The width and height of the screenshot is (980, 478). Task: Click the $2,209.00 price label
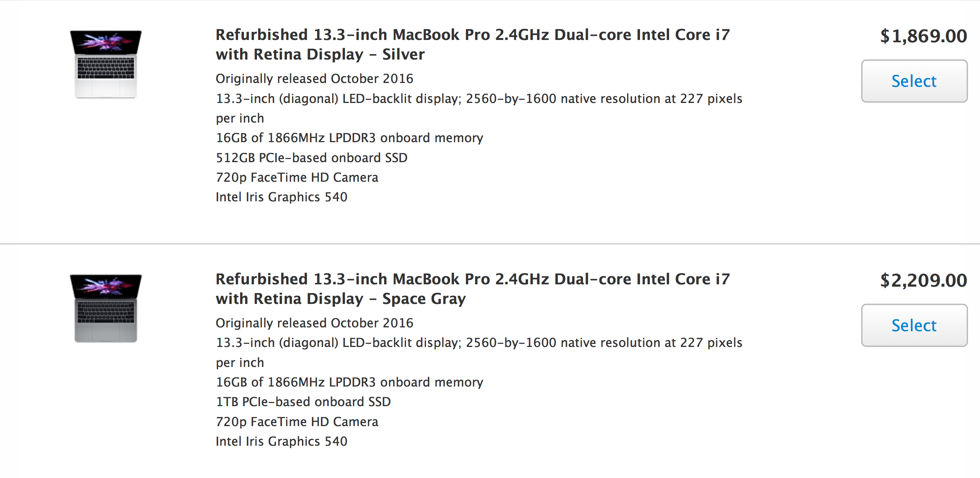tap(923, 280)
